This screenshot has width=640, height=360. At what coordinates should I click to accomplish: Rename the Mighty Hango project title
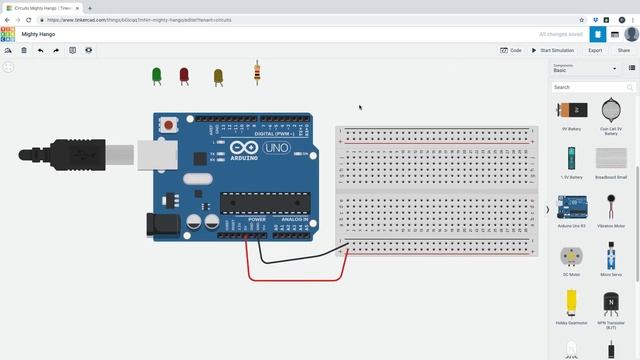(38, 34)
